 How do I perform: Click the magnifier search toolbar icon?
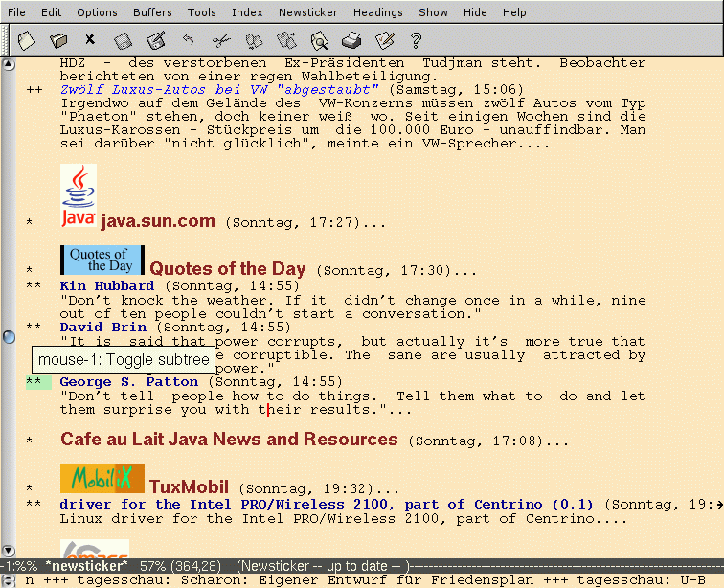(x=319, y=40)
